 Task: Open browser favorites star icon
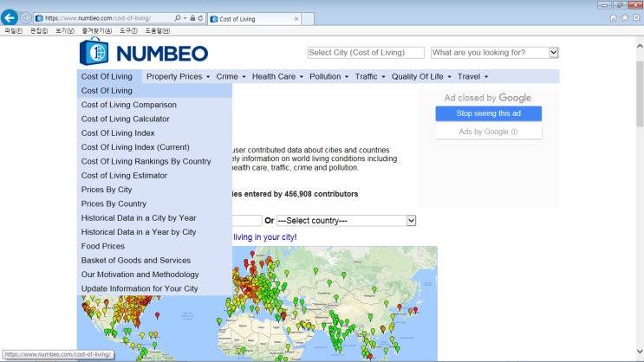coord(625,18)
